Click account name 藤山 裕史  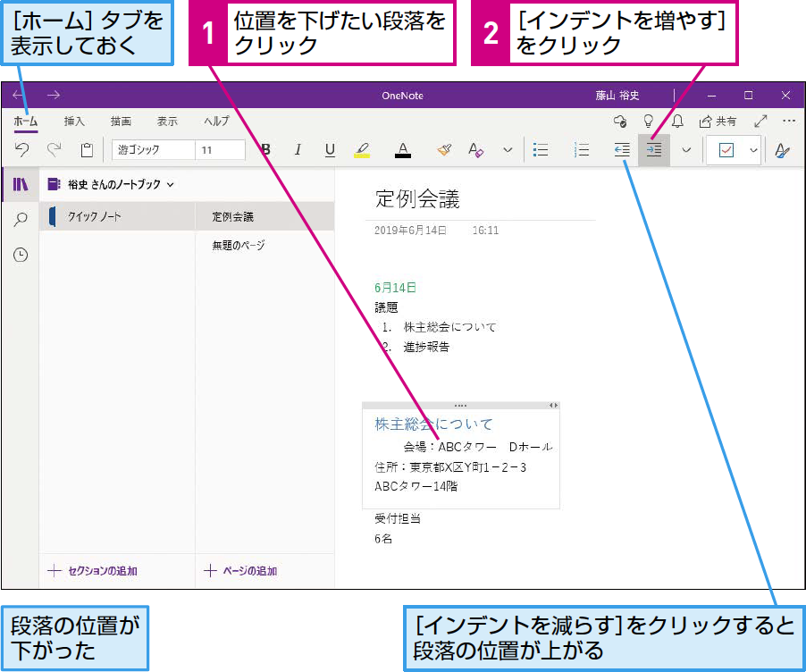click(617, 95)
